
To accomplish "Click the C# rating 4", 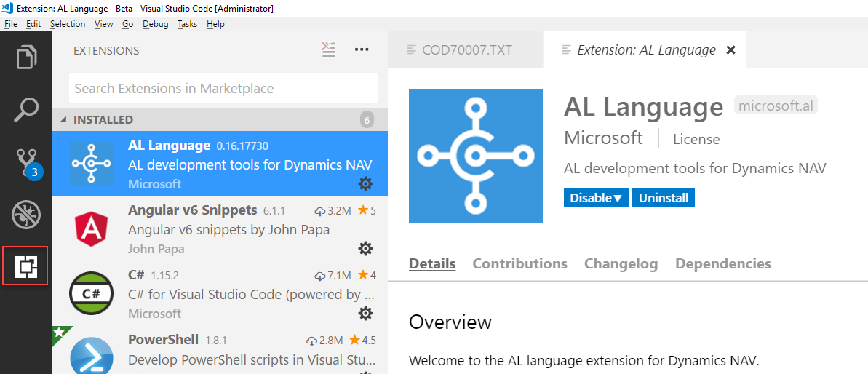I will point(367,276).
